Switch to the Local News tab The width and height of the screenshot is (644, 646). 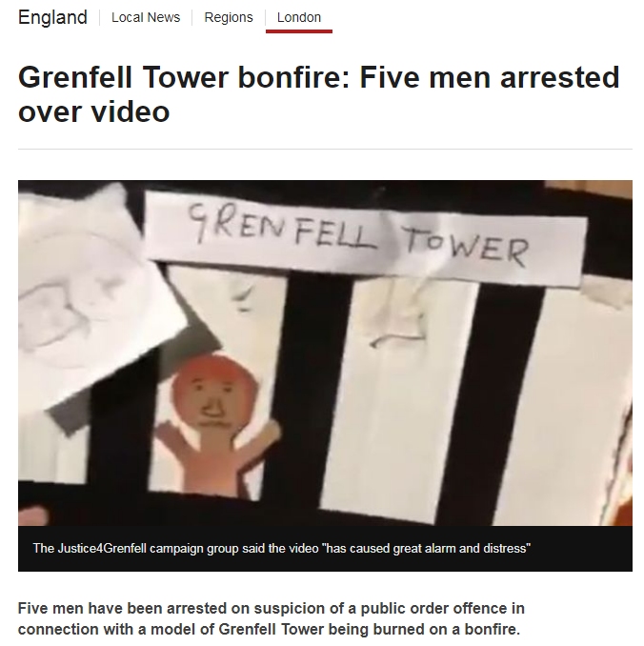(x=146, y=17)
